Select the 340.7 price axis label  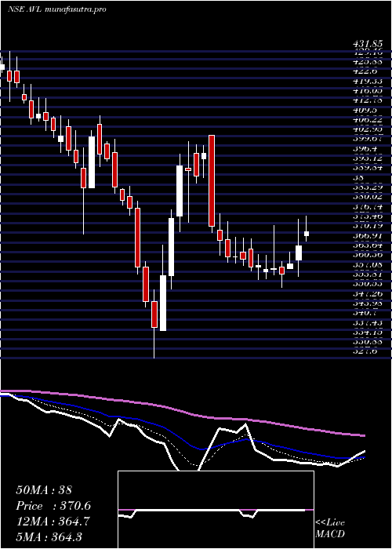click(x=365, y=312)
